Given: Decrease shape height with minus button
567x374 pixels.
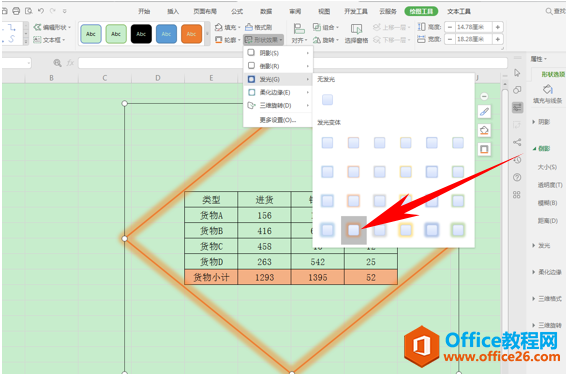Looking at the screenshot, I should [450, 27].
